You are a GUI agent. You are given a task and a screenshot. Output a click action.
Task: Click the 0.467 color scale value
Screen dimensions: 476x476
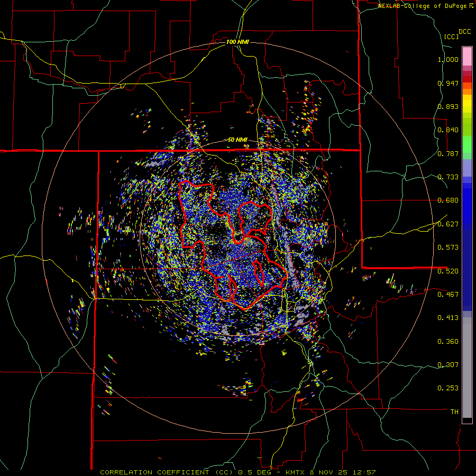click(448, 295)
